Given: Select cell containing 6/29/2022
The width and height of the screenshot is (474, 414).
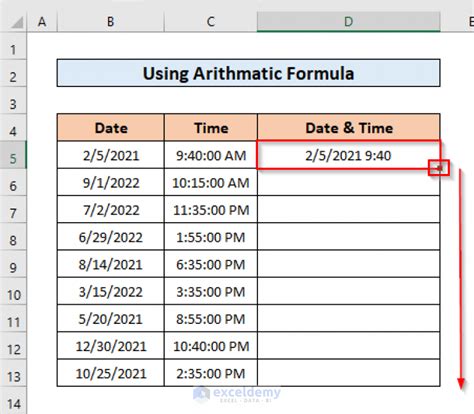Looking at the screenshot, I should pyautogui.click(x=111, y=237).
